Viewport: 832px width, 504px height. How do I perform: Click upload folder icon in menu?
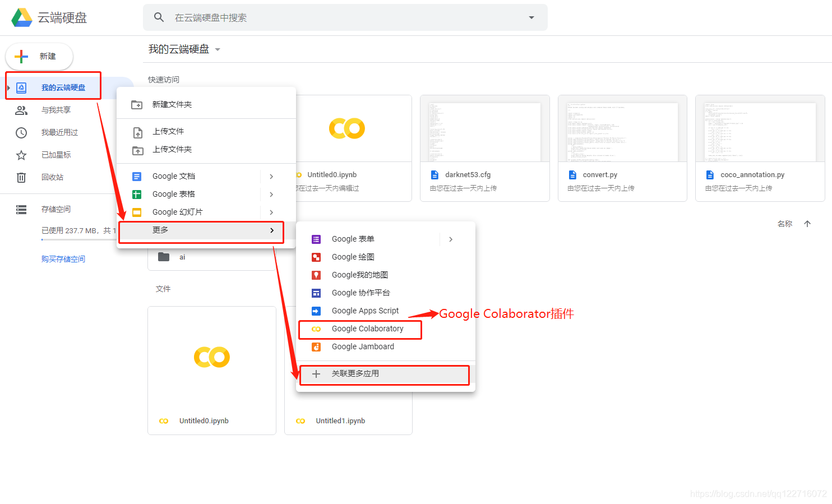(x=137, y=150)
